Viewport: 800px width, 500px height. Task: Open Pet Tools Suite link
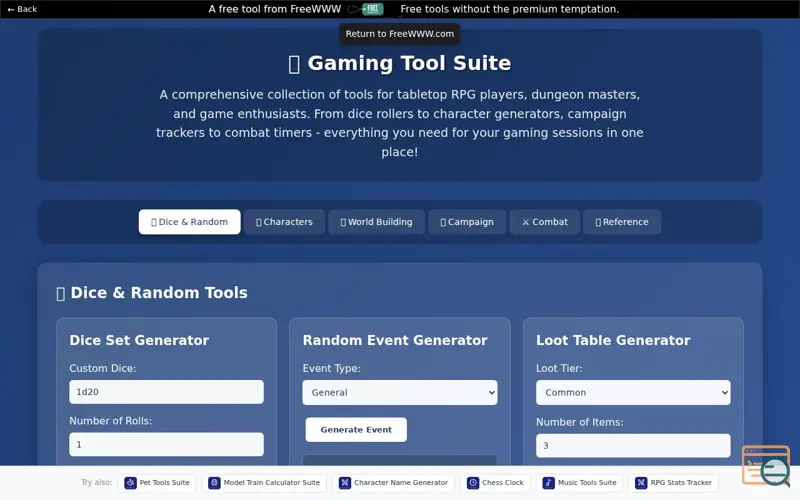(157, 483)
